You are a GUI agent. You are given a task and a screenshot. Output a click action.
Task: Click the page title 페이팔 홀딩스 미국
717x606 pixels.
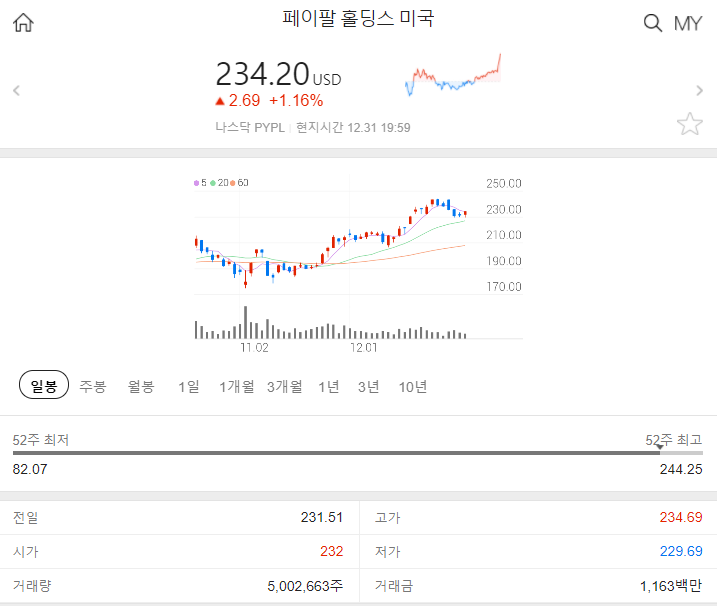(x=358, y=18)
